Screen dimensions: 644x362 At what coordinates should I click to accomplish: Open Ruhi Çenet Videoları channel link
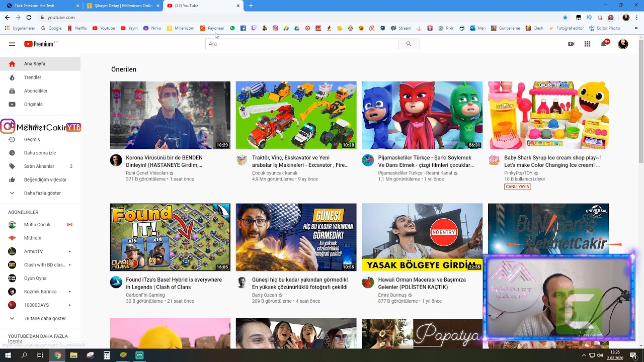click(147, 173)
